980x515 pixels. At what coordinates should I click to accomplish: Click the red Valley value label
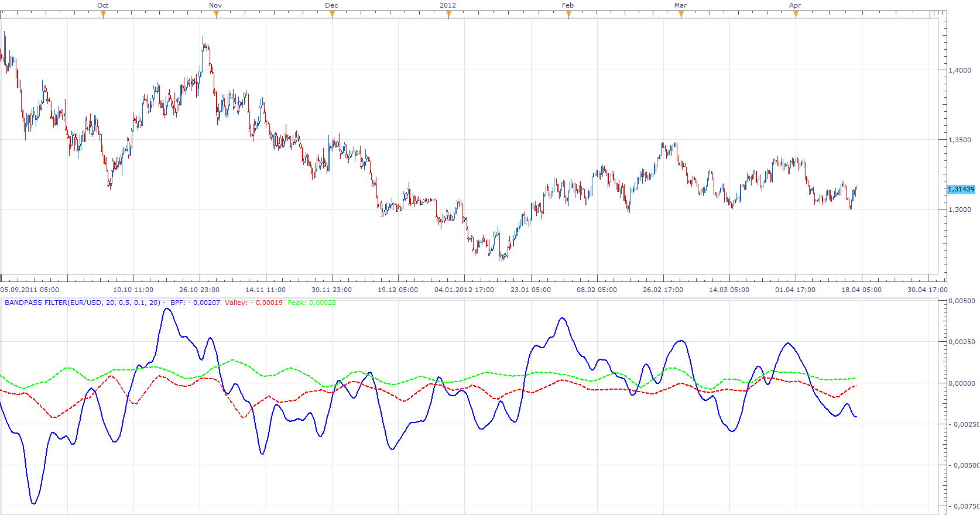pyautogui.click(x=253, y=303)
